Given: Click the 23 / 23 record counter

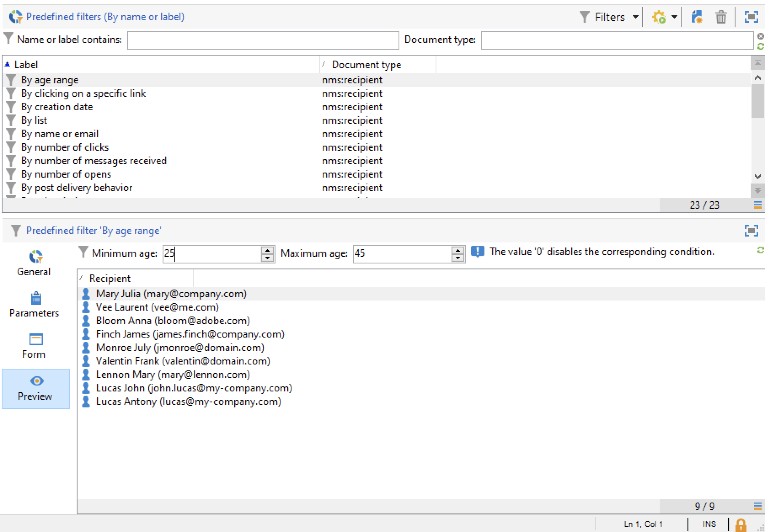Looking at the screenshot, I should tap(704, 205).
